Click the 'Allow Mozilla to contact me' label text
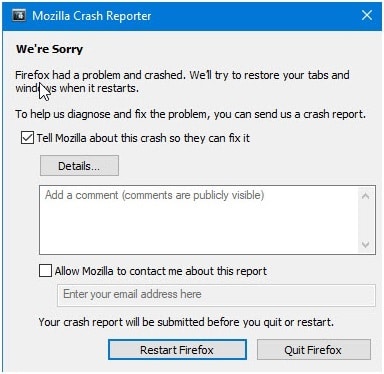The height and width of the screenshot is (374, 384). tap(161, 271)
